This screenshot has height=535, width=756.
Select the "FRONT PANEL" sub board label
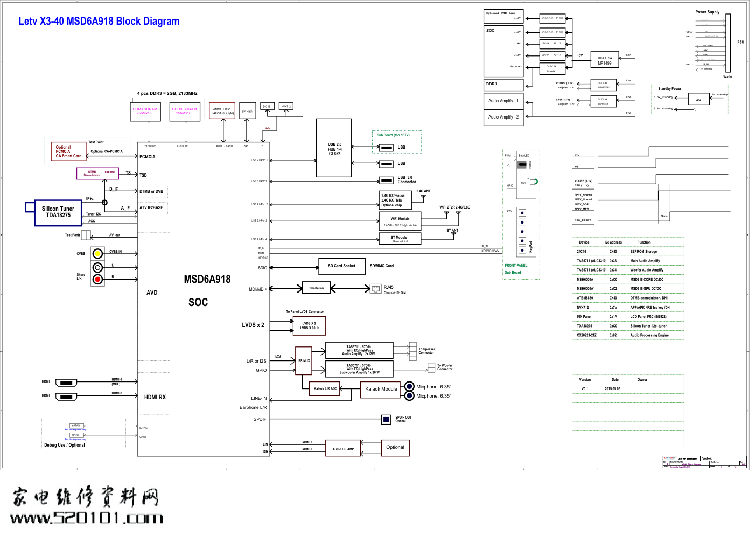tap(516, 266)
